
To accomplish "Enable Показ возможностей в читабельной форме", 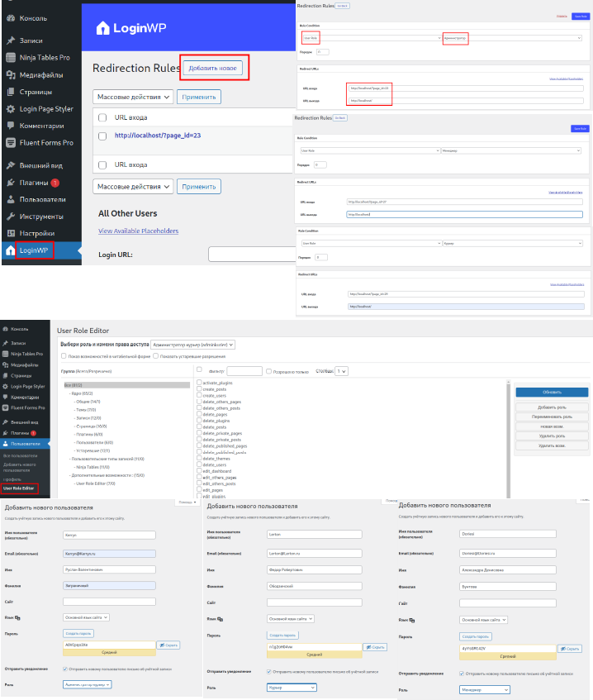I will tap(64, 356).
